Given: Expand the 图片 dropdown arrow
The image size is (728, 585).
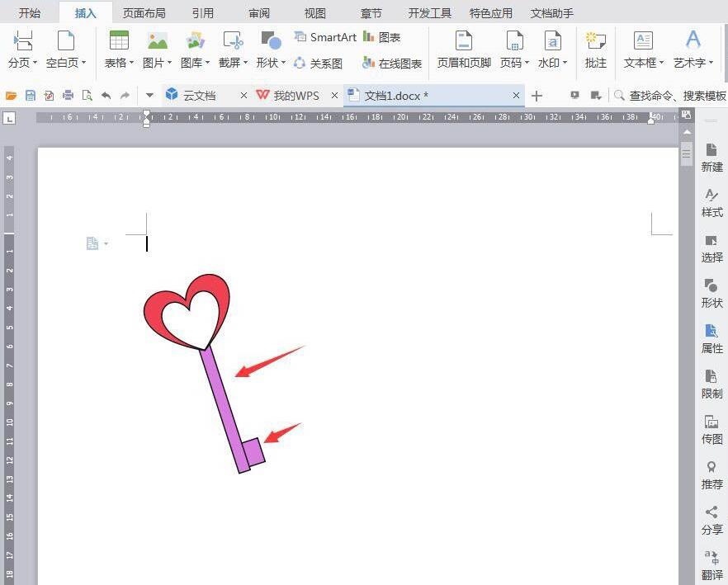Looking at the screenshot, I should 169,62.
